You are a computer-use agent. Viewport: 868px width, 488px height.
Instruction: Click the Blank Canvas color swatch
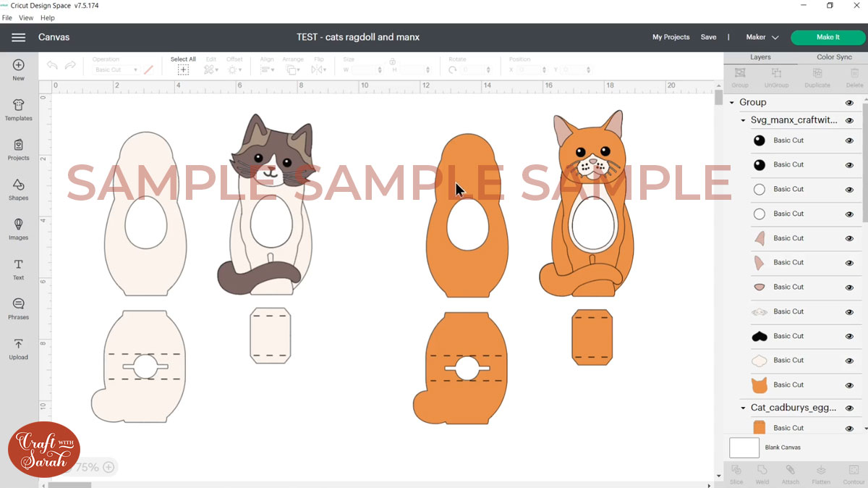tap(744, 447)
